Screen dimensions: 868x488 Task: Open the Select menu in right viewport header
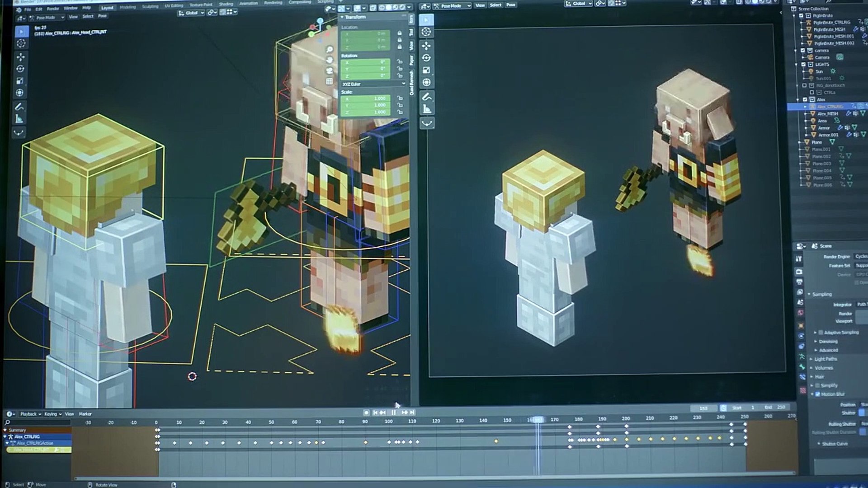[x=495, y=5]
